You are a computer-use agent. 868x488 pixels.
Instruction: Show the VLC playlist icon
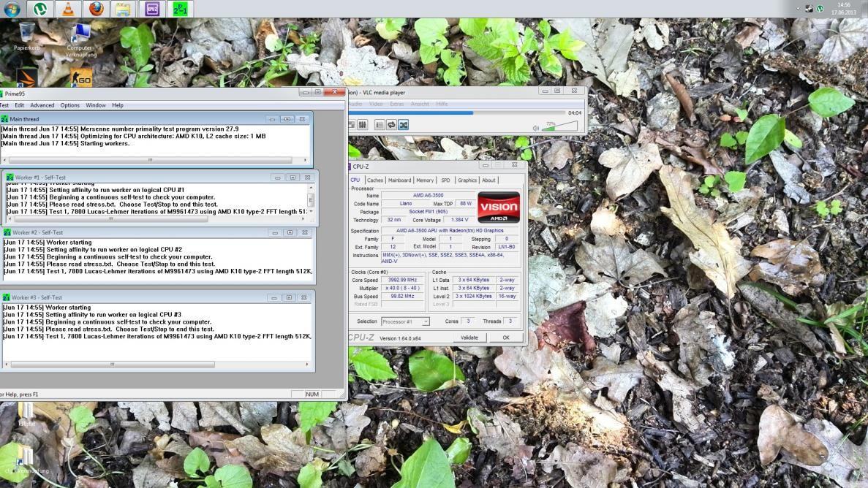click(x=380, y=125)
